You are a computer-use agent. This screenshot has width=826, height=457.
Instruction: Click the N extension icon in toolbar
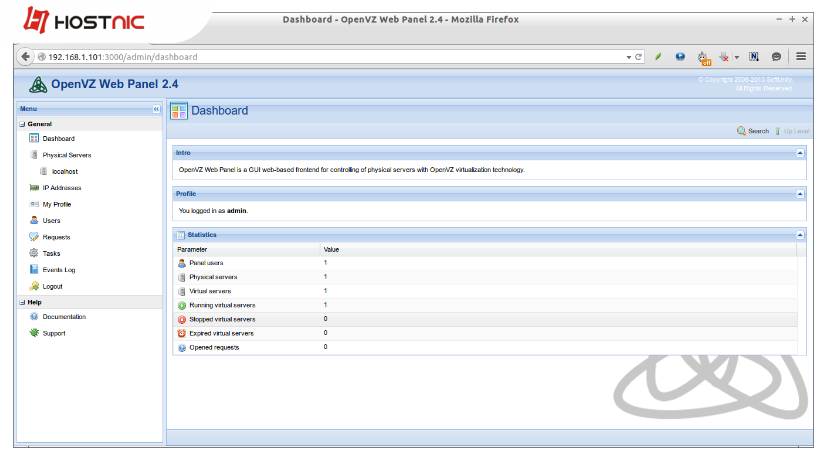click(x=754, y=56)
